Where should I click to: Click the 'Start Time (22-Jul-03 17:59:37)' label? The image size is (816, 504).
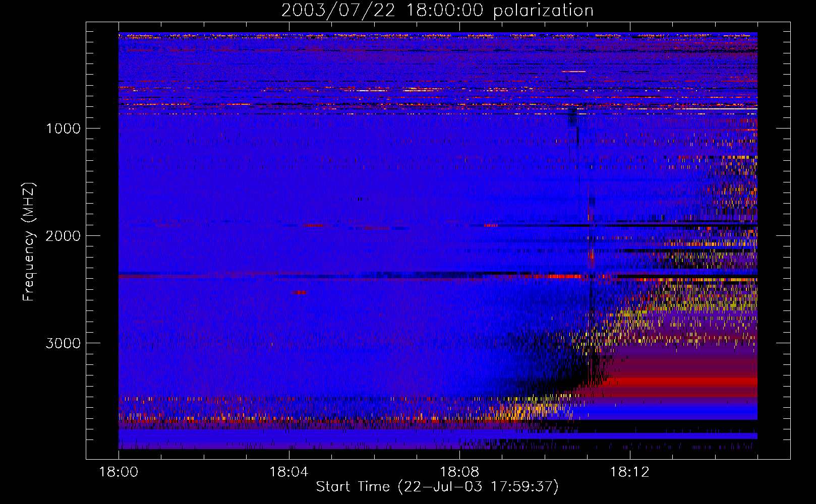(437, 487)
